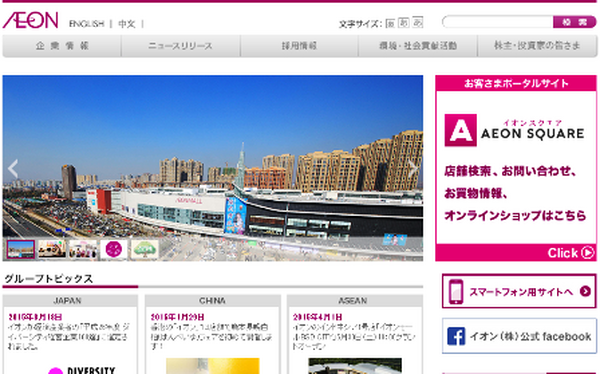The width and height of the screenshot is (600, 374).
Task: Select the third slideshow thumbnail with people
Action: (83, 250)
